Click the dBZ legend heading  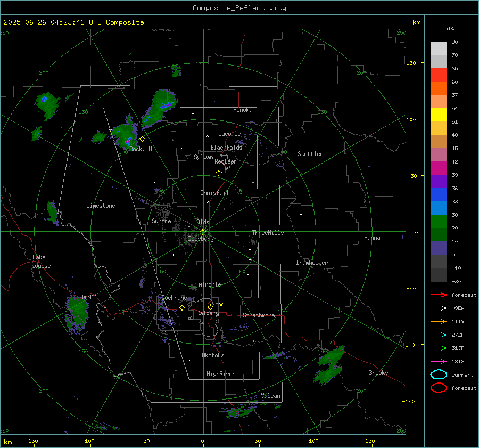451,29
